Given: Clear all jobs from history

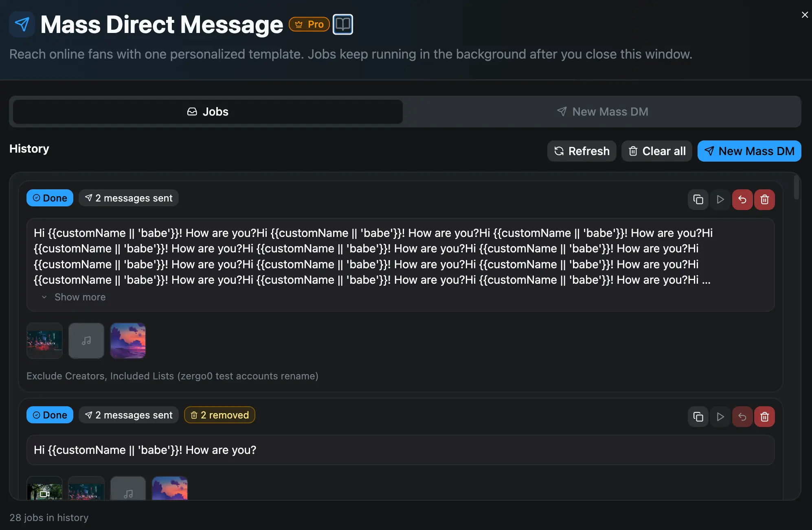Looking at the screenshot, I should click(656, 151).
